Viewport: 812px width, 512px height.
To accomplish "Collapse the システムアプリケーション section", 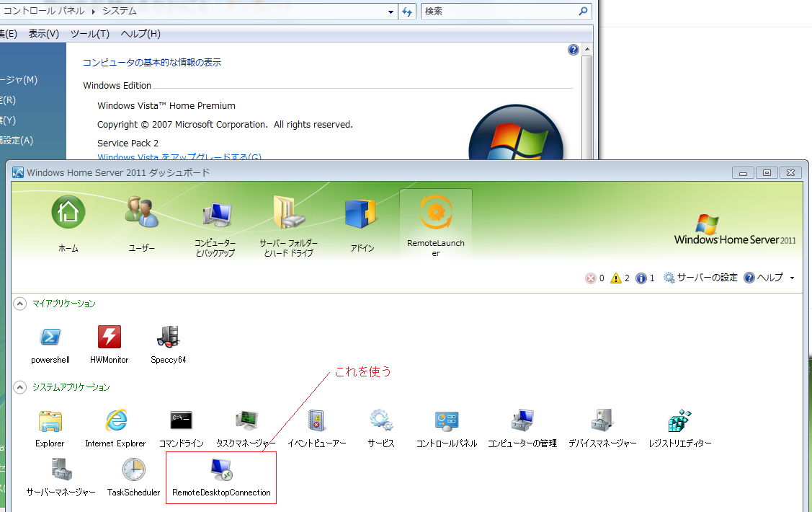I will [19, 388].
